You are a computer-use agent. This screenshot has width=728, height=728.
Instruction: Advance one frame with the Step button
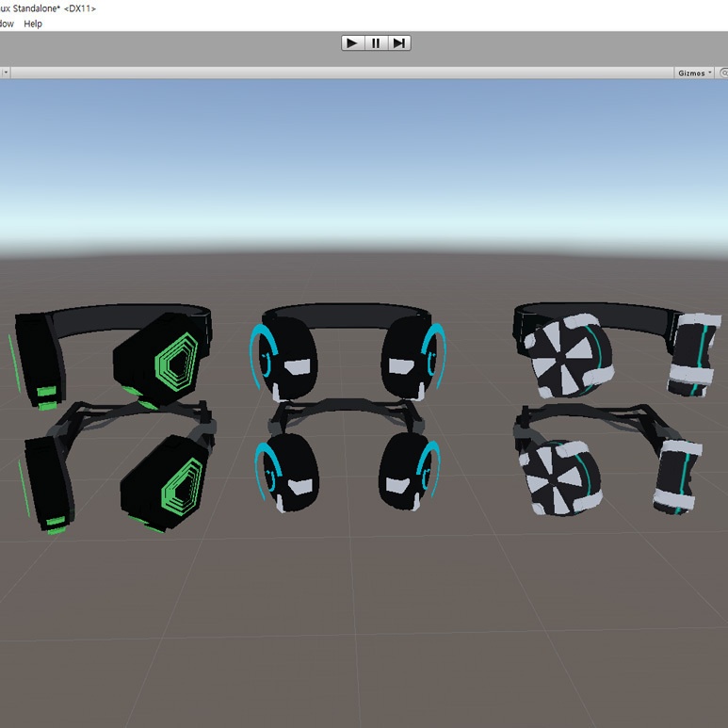(x=399, y=43)
